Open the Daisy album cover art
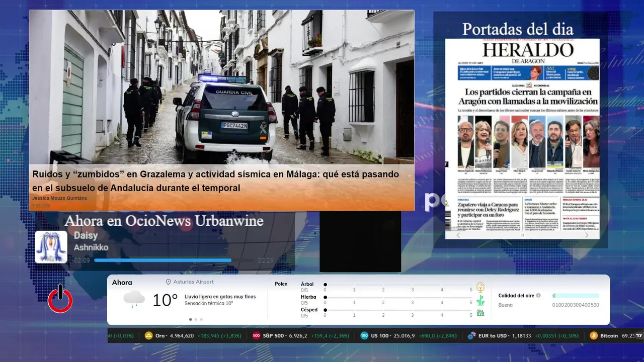 51,247
